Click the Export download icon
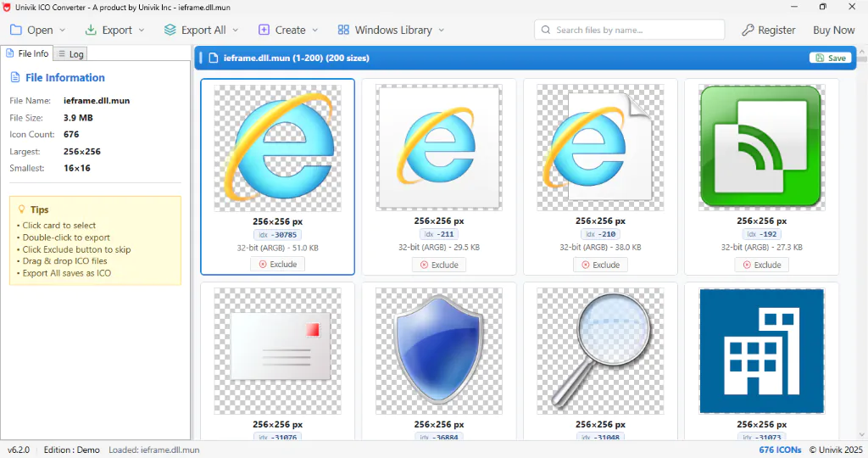Image resolution: width=868 pixels, height=458 pixels. 91,30
